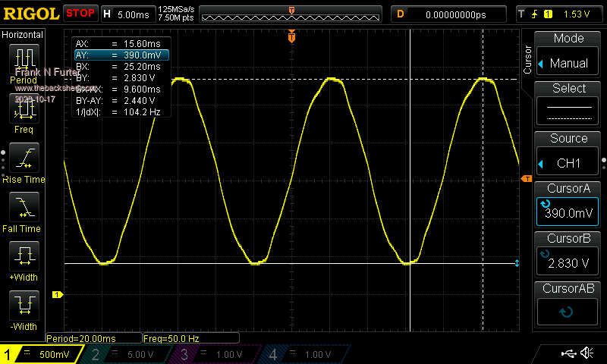Image resolution: width=607 pixels, height=364 pixels.
Task: Open the cursor line Select menu
Action: tap(568, 105)
